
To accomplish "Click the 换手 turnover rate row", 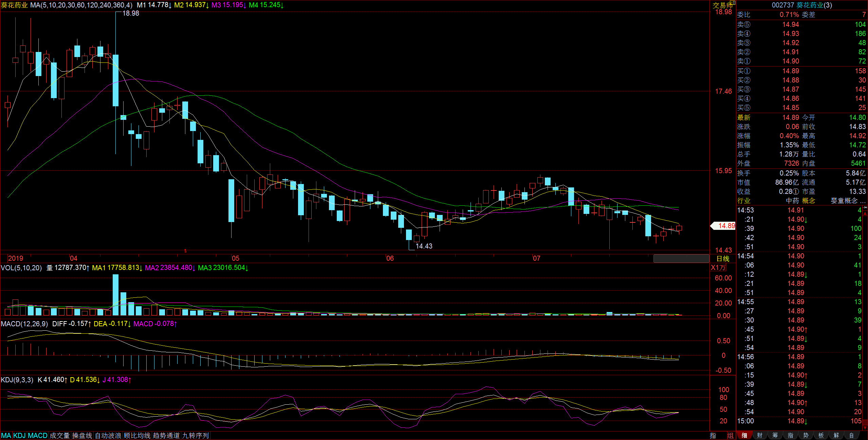I will click(x=768, y=173).
